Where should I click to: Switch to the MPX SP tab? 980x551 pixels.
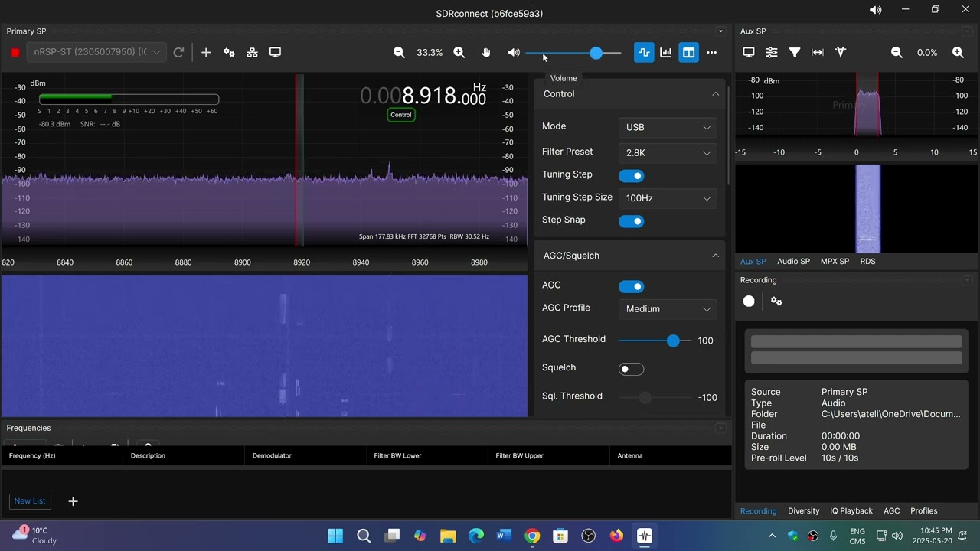[835, 261]
